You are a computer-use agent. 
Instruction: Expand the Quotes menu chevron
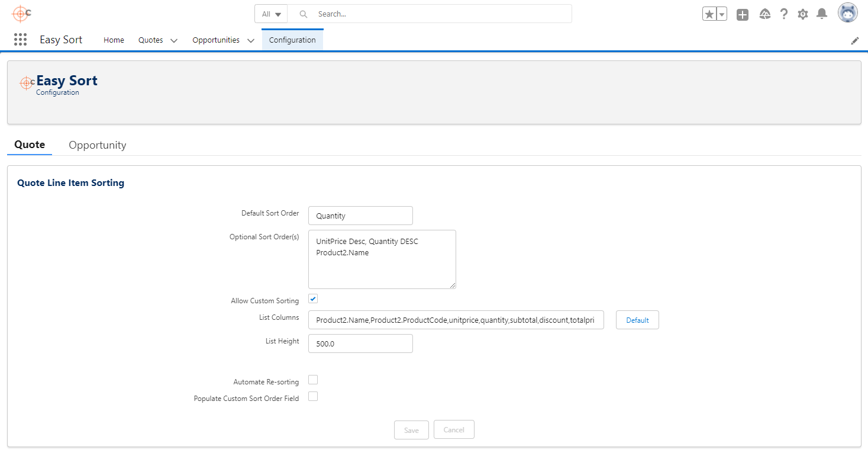click(173, 40)
